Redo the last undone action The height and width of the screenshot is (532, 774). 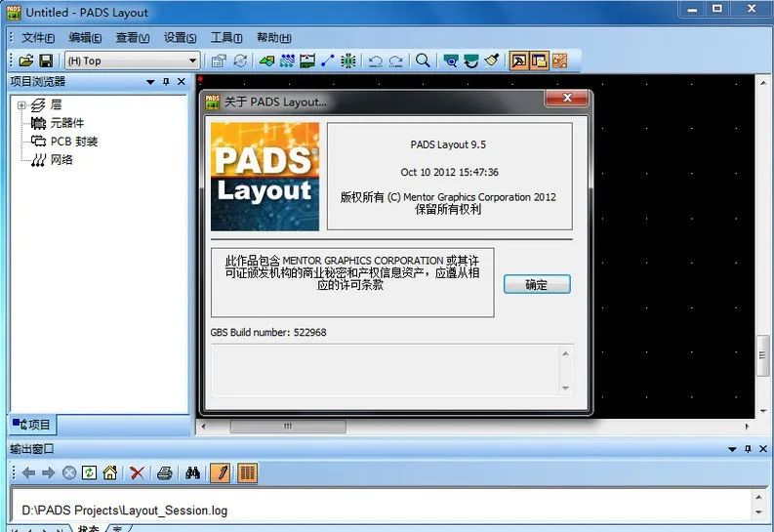point(396,61)
